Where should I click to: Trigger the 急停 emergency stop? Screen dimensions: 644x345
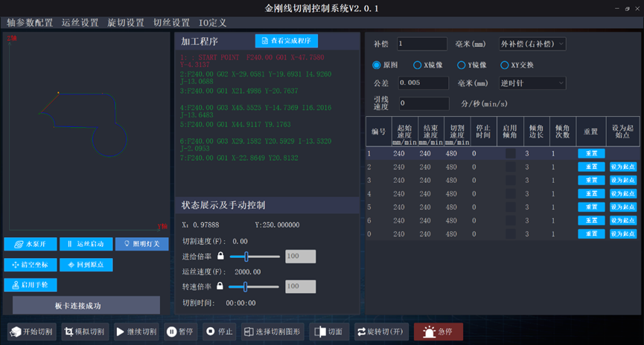(x=439, y=332)
